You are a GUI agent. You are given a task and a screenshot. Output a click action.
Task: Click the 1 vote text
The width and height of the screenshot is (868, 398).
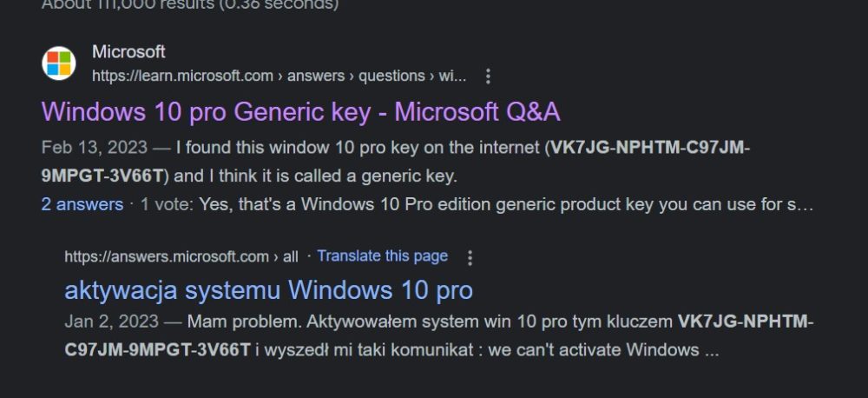[164, 204]
